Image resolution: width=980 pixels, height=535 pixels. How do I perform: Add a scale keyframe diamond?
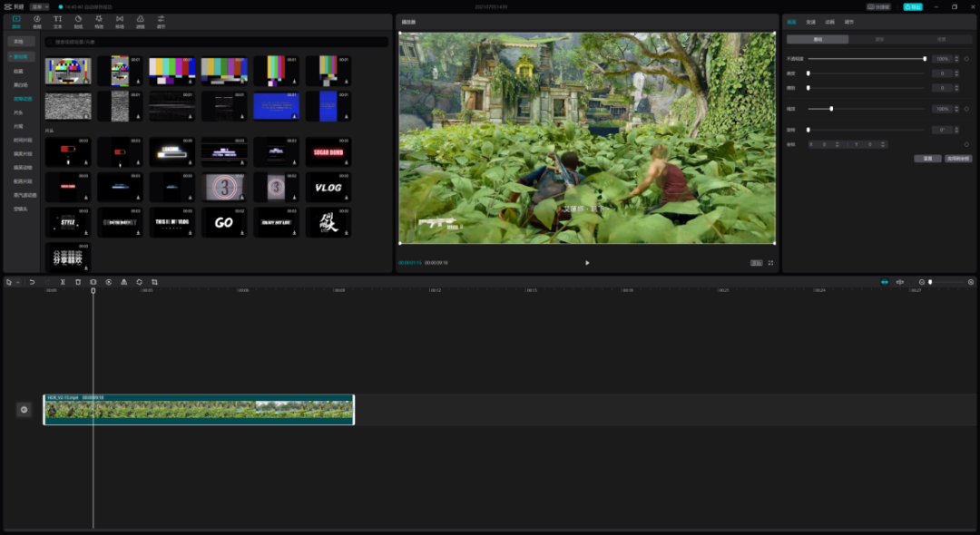(x=966, y=109)
